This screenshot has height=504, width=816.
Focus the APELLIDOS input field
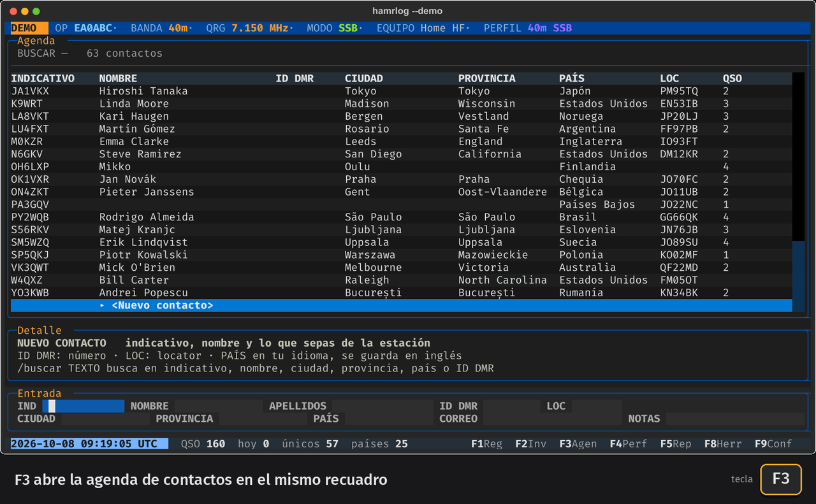coord(382,406)
